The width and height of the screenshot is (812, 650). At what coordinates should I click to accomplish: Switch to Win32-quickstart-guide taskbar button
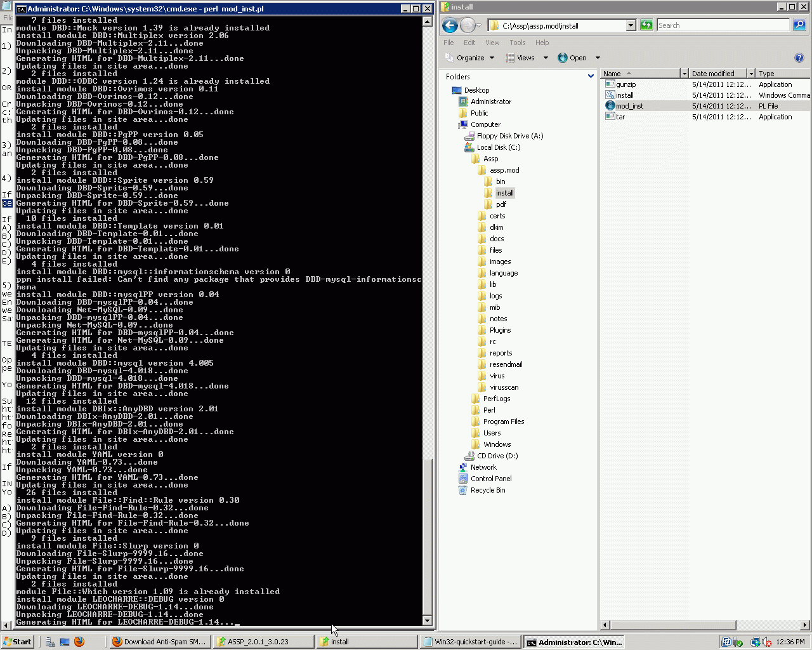[x=471, y=642]
